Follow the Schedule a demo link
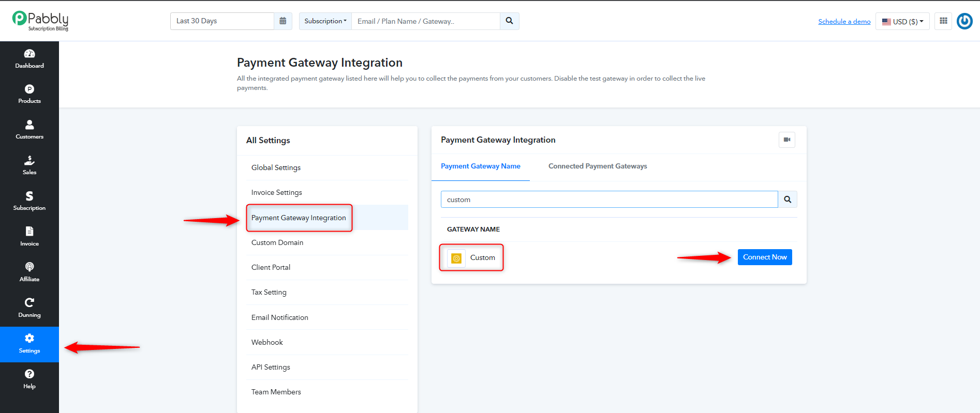This screenshot has width=980, height=413. 844,21
